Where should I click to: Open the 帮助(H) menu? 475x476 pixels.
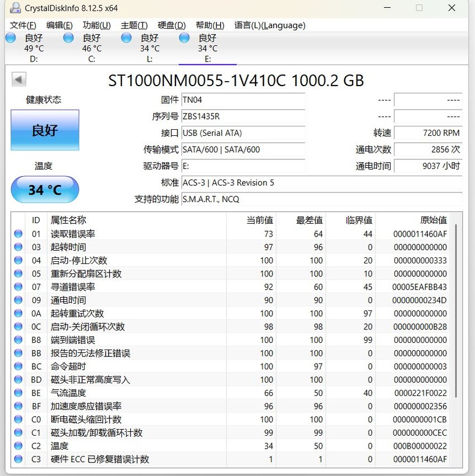[x=210, y=25]
